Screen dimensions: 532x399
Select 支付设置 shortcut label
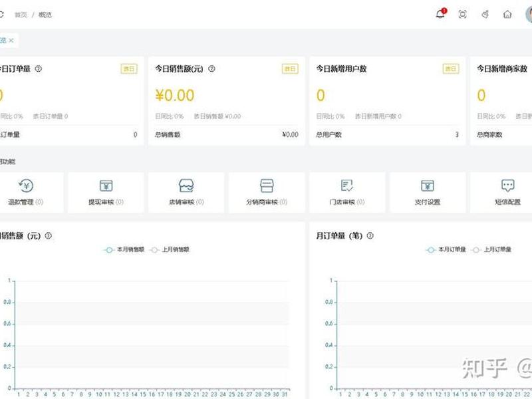click(428, 202)
